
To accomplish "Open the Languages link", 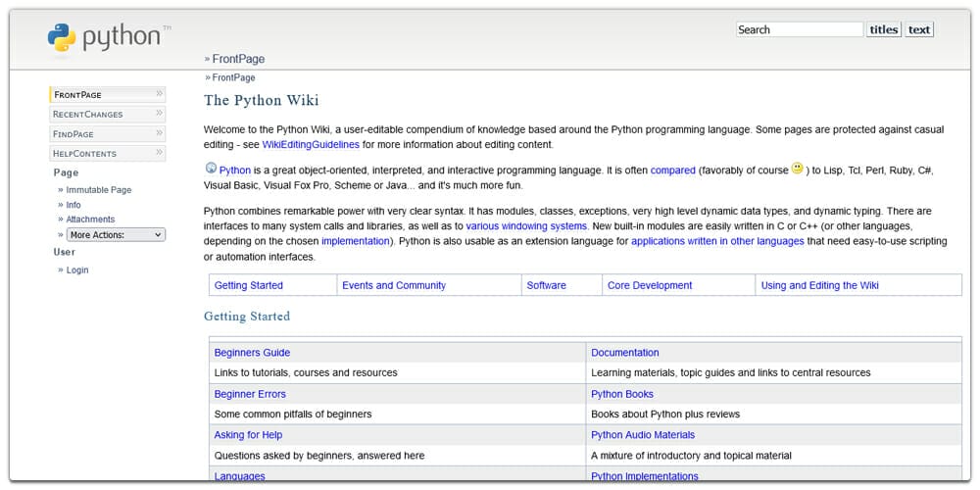I will [x=239, y=476].
